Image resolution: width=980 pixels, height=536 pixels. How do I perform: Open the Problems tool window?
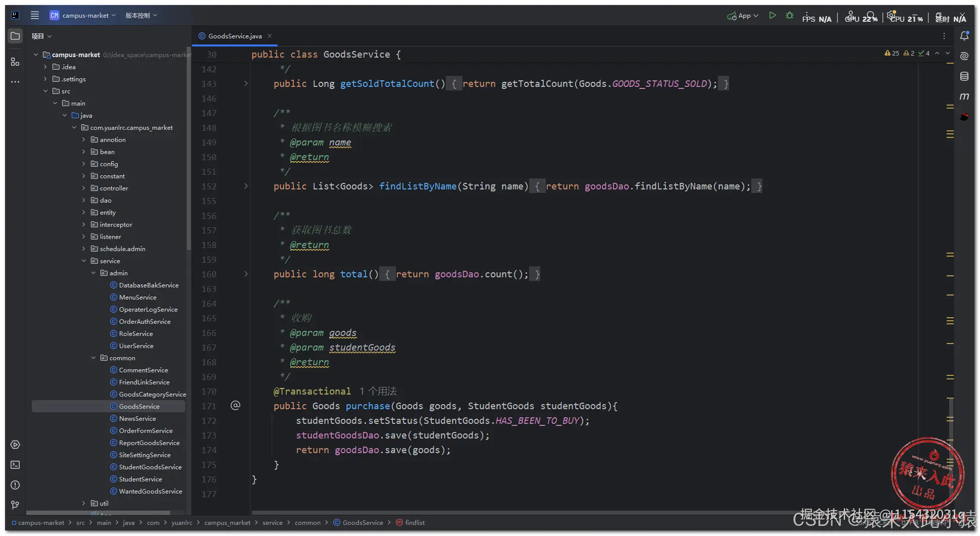(15, 485)
